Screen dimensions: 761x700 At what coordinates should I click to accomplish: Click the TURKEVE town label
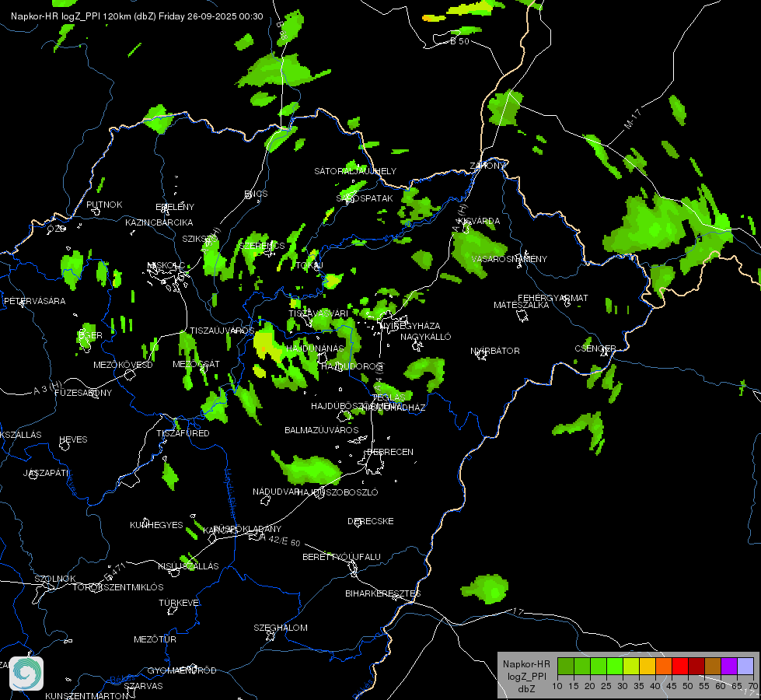click(x=179, y=603)
